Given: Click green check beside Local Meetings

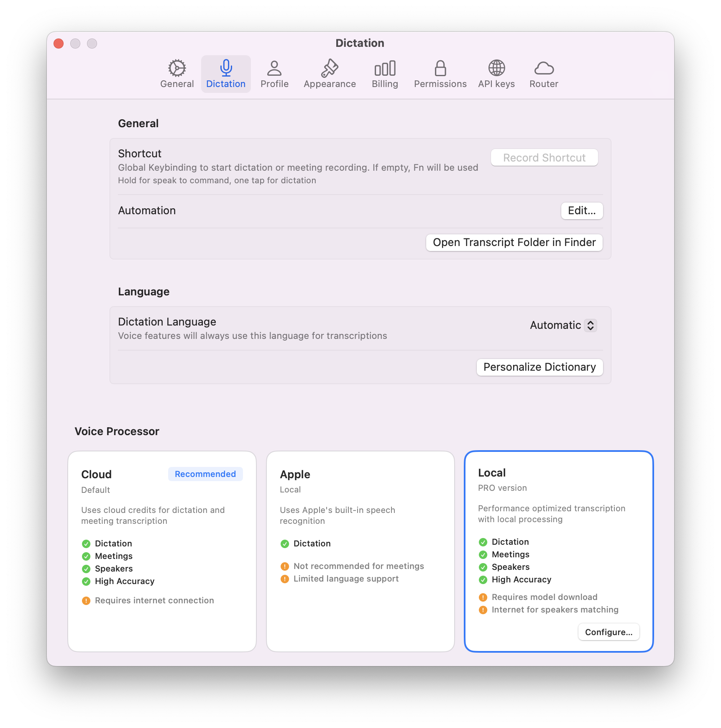Looking at the screenshot, I should [x=483, y=554].
